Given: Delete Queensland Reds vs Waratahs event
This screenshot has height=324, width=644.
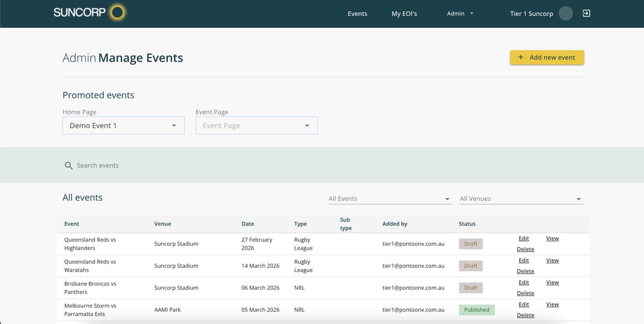Looking at the screenshot, I should [x=525, y=271].
